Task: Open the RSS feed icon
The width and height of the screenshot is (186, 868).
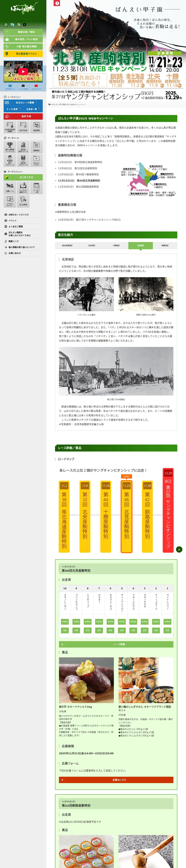Action: [19, 25]
